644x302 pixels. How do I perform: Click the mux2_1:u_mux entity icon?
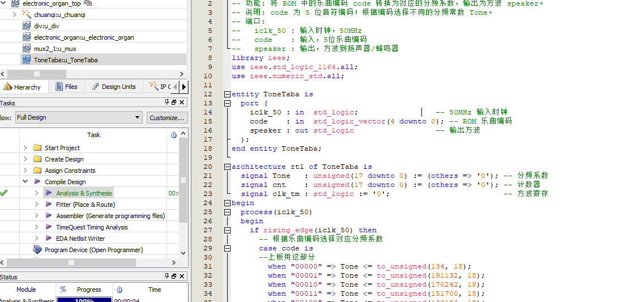(27, 49)
